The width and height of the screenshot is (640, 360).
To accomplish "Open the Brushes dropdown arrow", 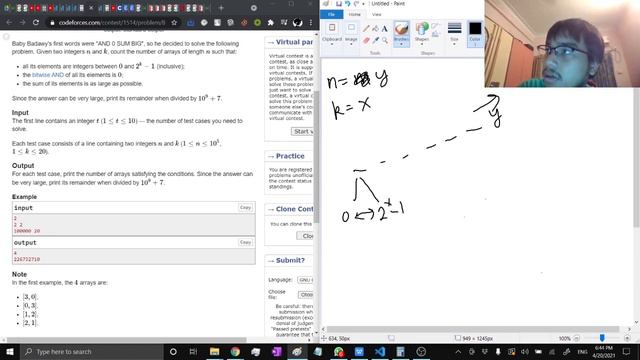I will (402, 44).
